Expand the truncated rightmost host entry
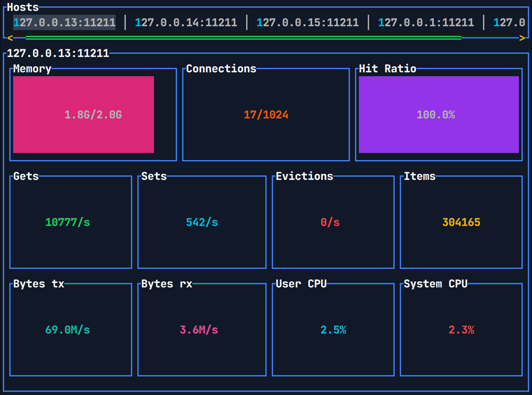The image size is (532, 395). point(509,22)
